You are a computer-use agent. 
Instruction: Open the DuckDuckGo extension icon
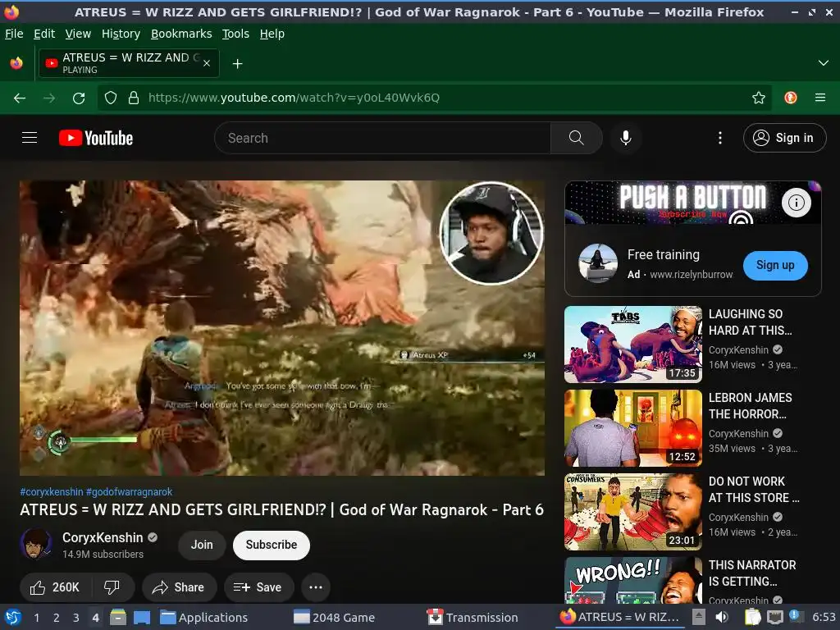point(791,98)
